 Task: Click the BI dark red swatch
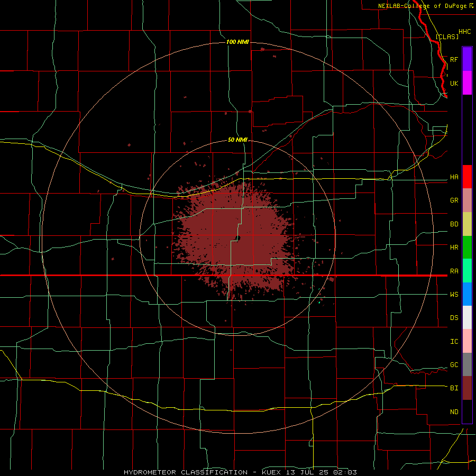click(467, 388)
